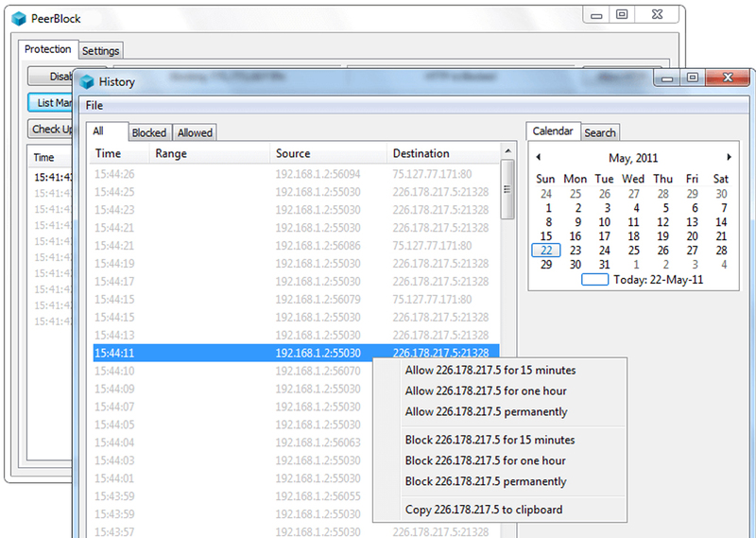Select the 15:44:07 history row
Image resolution: width=756 pixels, height=538 pixels.
coord(232,407)
